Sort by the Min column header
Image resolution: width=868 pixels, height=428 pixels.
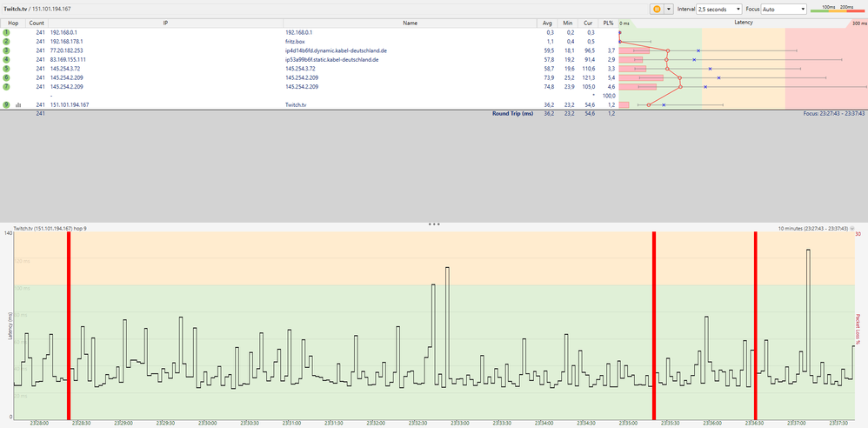point(567,23)
